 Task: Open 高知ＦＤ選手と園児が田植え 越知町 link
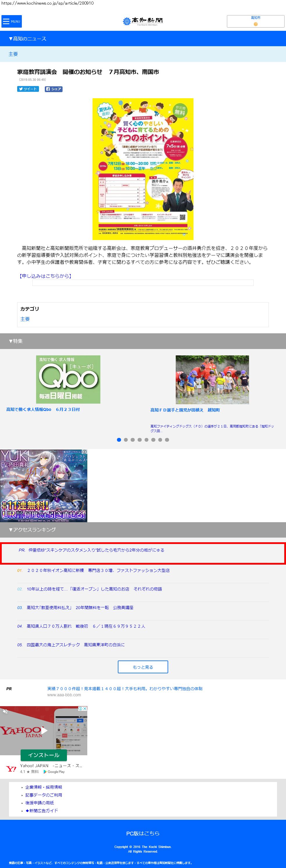tap(185, 410)
